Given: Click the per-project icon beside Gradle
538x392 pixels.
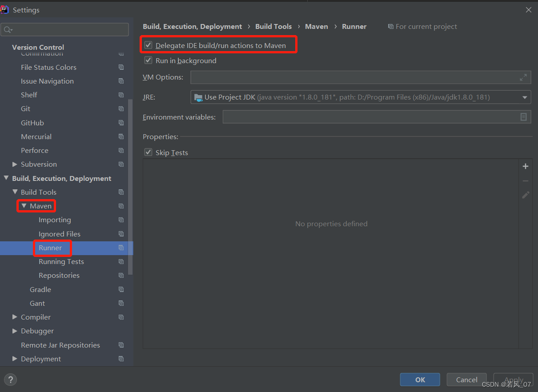Looking at the screenshot, I should pos(121,289).
